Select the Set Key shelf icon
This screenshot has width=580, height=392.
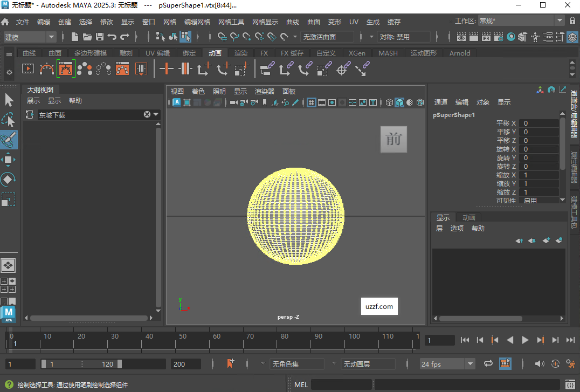tap(166, 69)
